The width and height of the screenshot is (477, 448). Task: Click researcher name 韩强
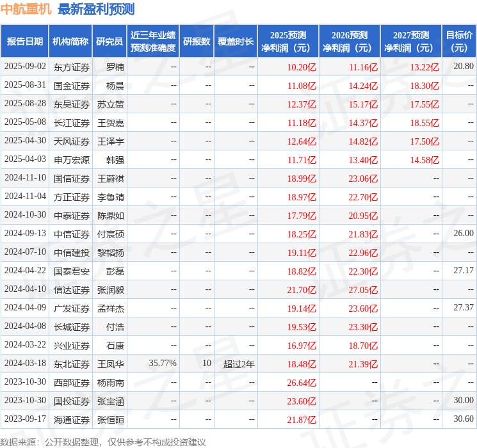pos(115,160)
